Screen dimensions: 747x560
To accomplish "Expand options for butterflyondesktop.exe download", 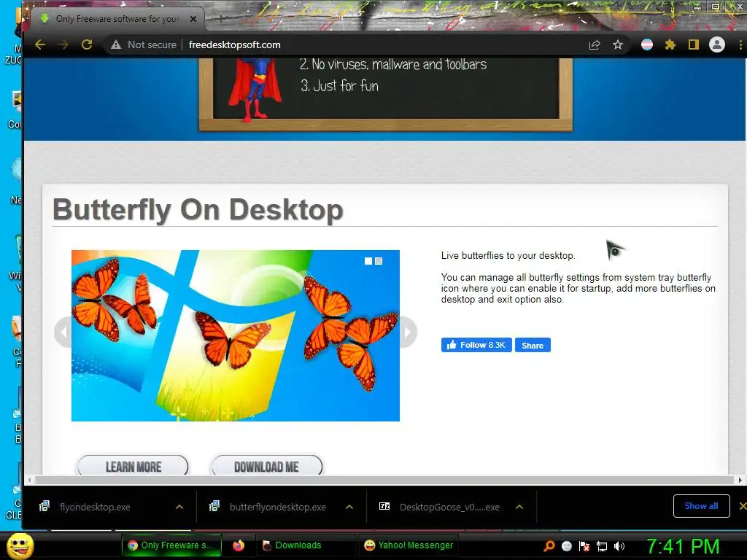I will click(349, 507).
